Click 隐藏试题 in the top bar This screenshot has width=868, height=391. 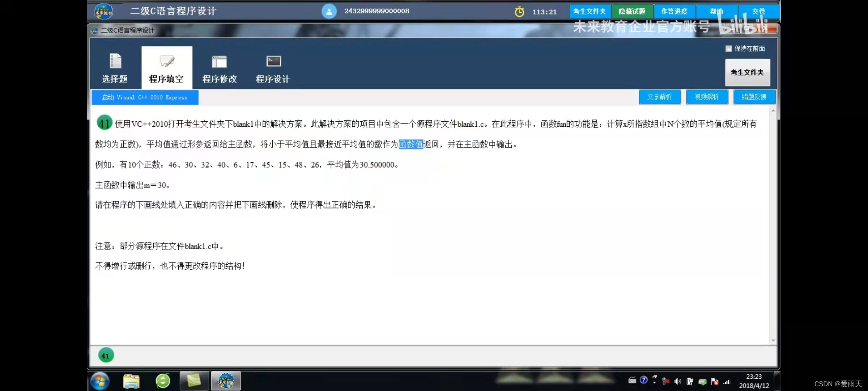[x=633, y=11]
